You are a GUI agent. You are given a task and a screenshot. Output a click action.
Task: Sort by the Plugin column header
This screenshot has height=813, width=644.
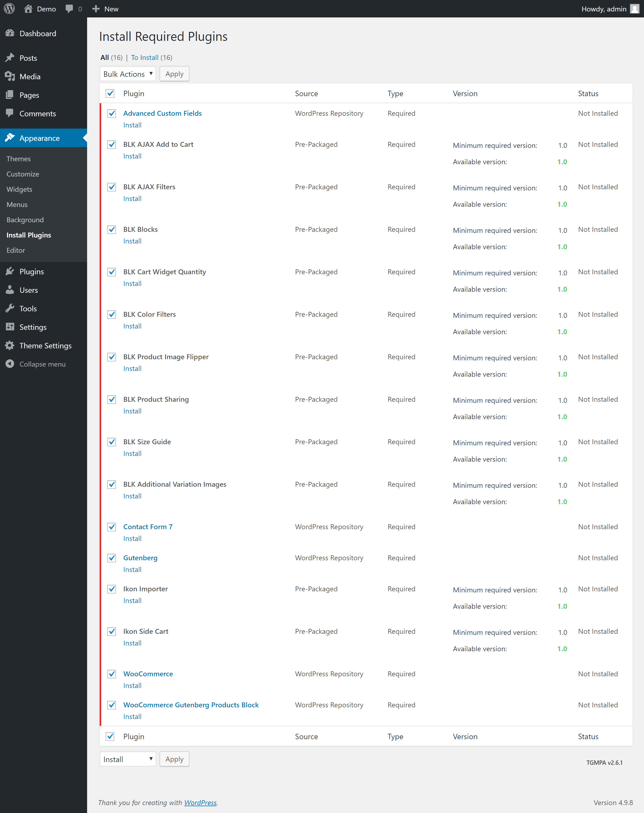pos(134,93)
